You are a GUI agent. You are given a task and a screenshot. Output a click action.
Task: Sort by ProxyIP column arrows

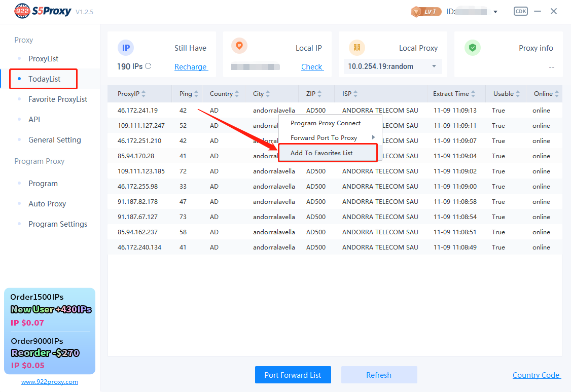(144, 94)
